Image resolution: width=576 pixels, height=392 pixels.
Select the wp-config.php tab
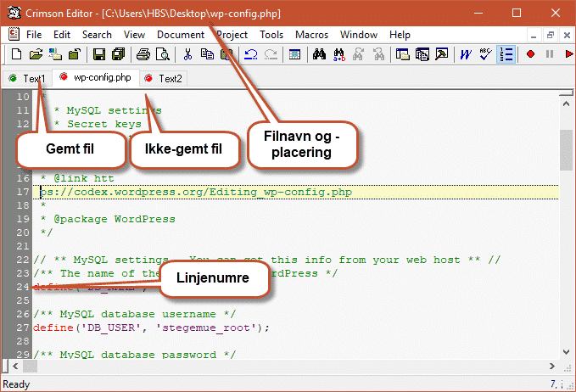96,77
